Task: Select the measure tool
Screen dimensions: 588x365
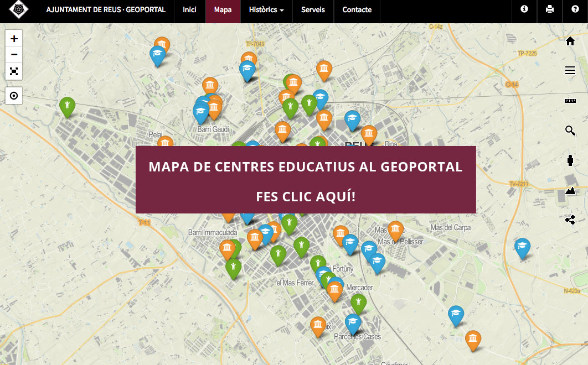Action: click(x=570, y=101)
